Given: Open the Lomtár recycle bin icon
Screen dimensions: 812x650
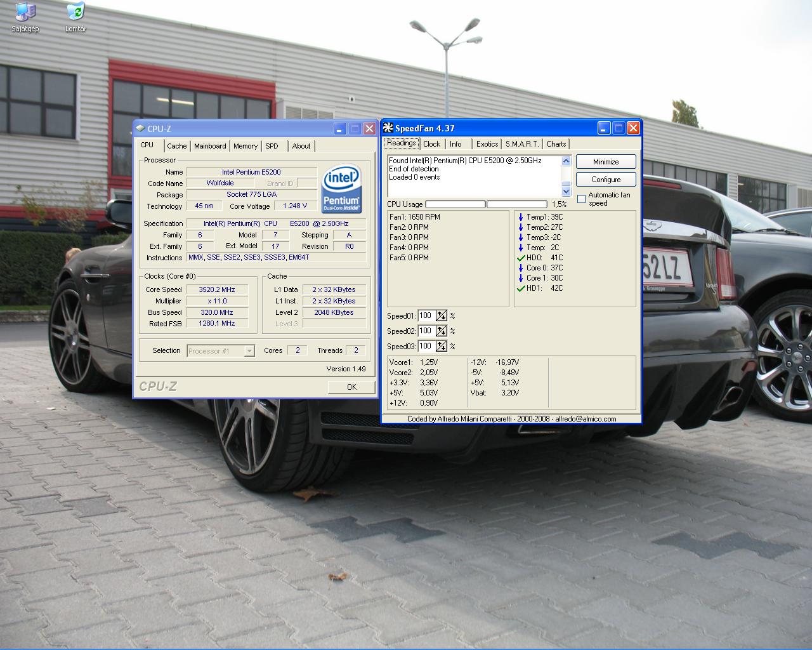Looking at the screenshot, I should tap(75, 17).
